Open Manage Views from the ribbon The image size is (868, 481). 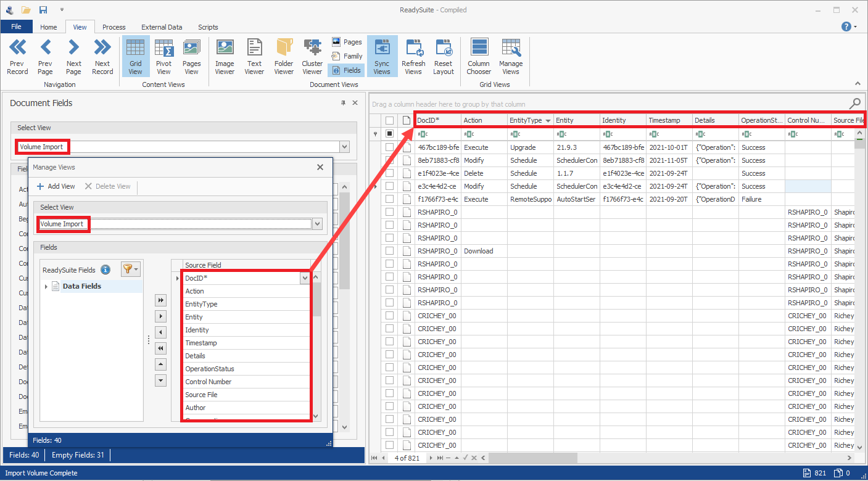[511, 57]
